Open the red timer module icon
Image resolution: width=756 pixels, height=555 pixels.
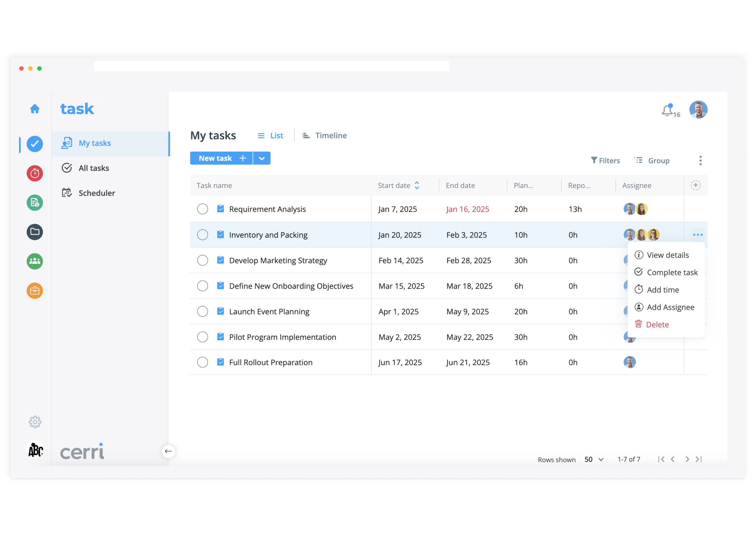[x=34, y=173]
